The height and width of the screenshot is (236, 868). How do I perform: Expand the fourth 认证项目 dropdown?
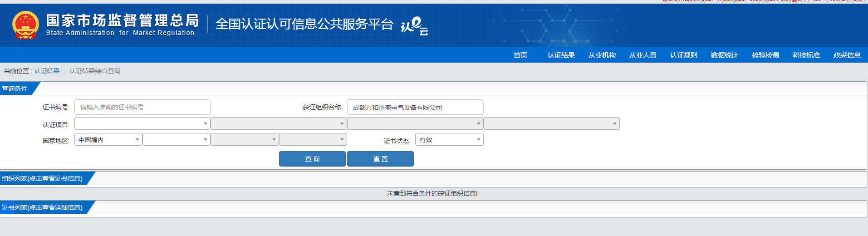(552, 123)
